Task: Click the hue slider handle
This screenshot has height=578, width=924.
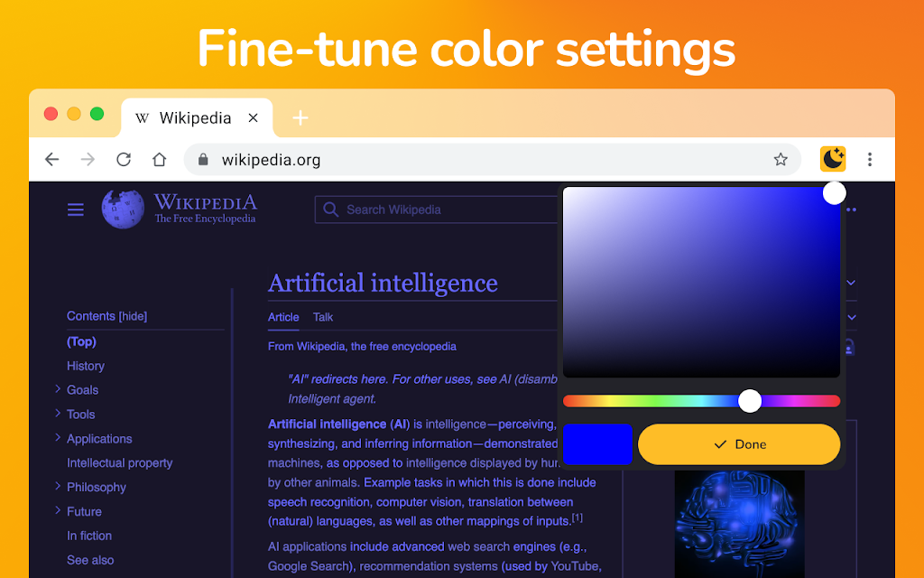Action: point(750,401)
